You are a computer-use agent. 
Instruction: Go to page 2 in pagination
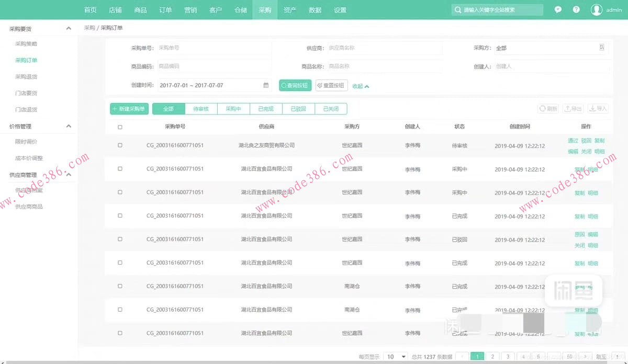coord(492,356)
